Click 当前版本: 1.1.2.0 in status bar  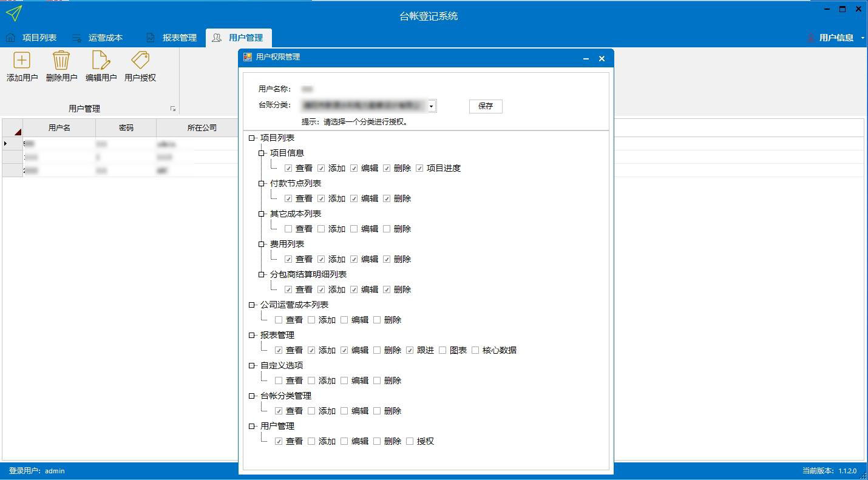point(829,471)
